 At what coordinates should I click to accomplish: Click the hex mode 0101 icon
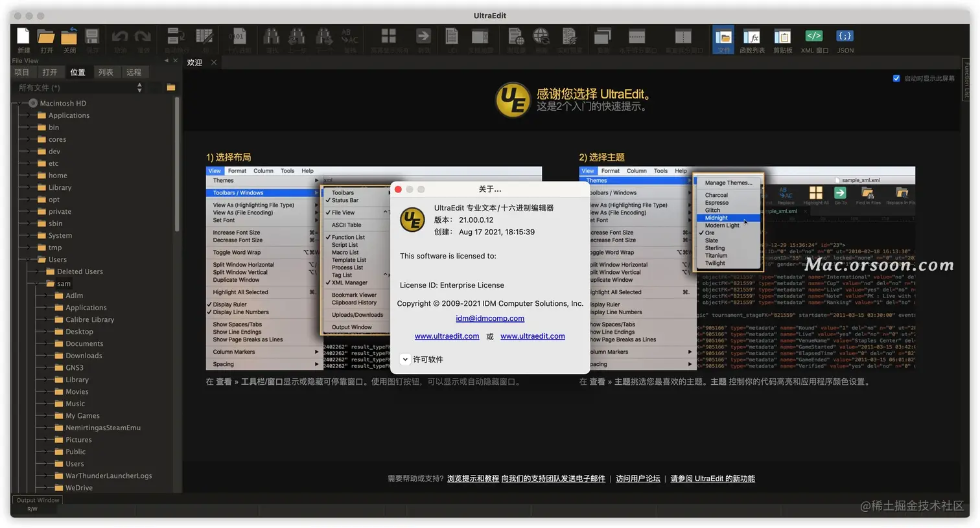[x=239, y=36]
